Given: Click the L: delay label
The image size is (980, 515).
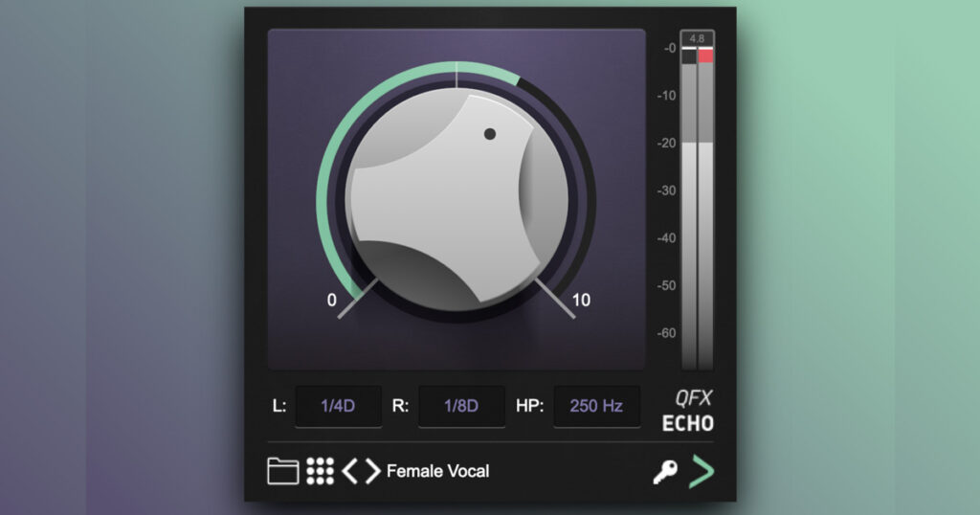Looking at the screenshot, I should point(279,406).
